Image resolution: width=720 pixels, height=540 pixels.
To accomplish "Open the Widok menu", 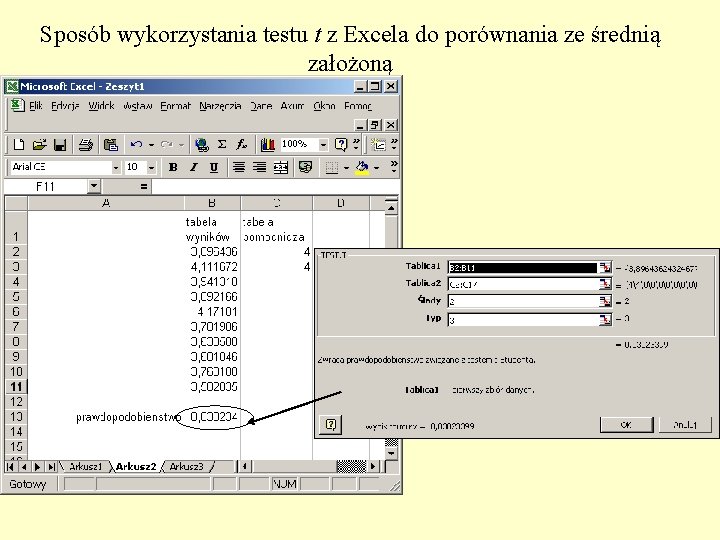I will (x=101, y=106).
